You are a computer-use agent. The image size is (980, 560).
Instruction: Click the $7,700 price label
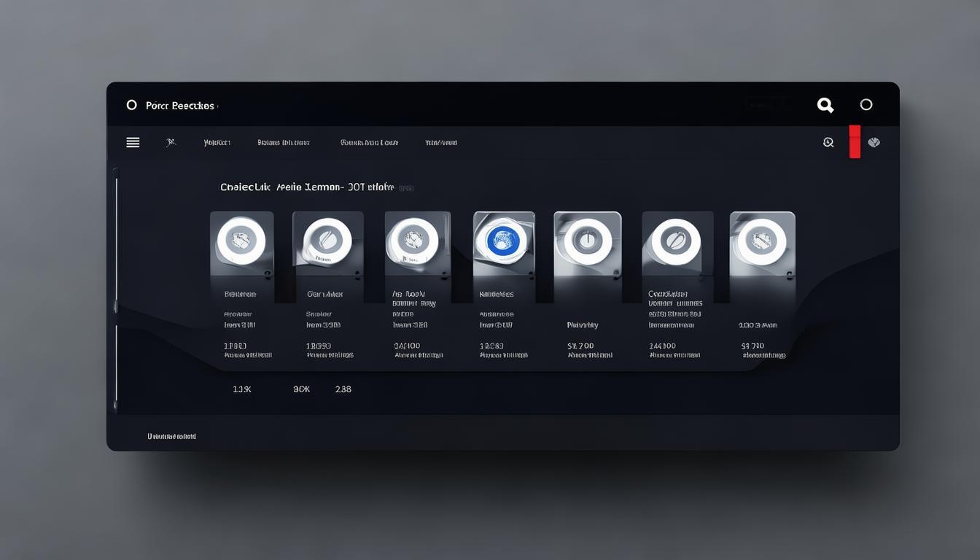[x=580, y=346]
